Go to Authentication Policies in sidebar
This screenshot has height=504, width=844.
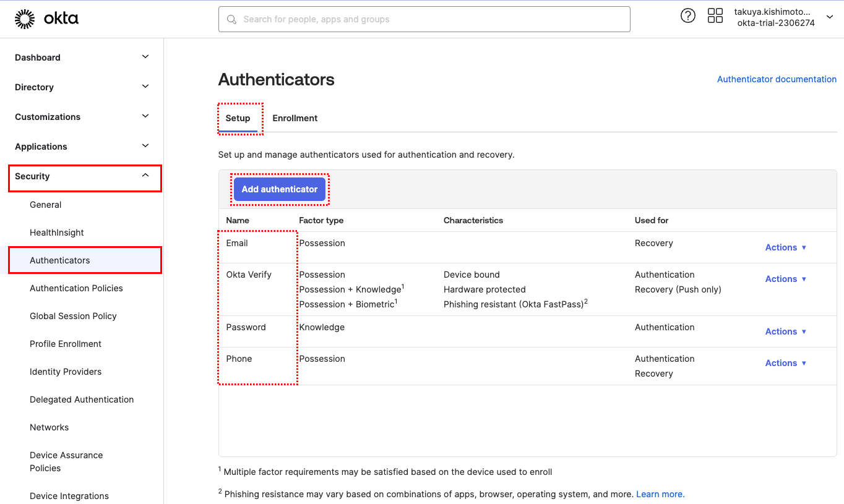click(76, 288)
